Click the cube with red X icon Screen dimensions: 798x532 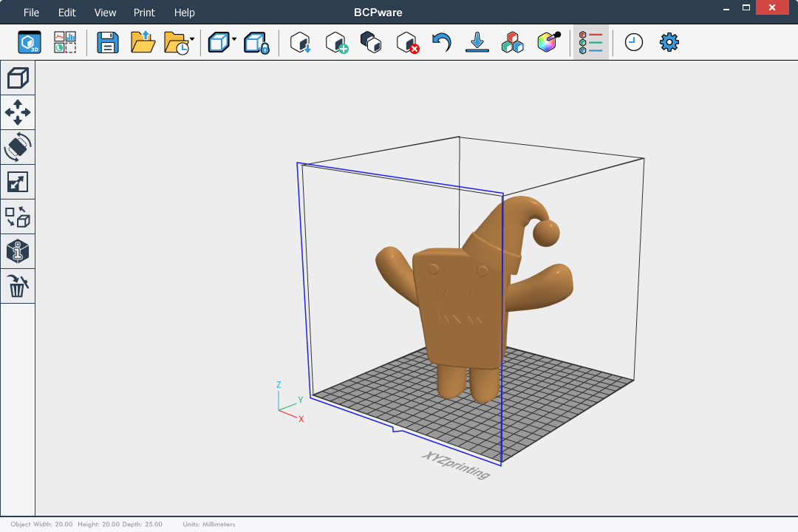pos(407,43)
